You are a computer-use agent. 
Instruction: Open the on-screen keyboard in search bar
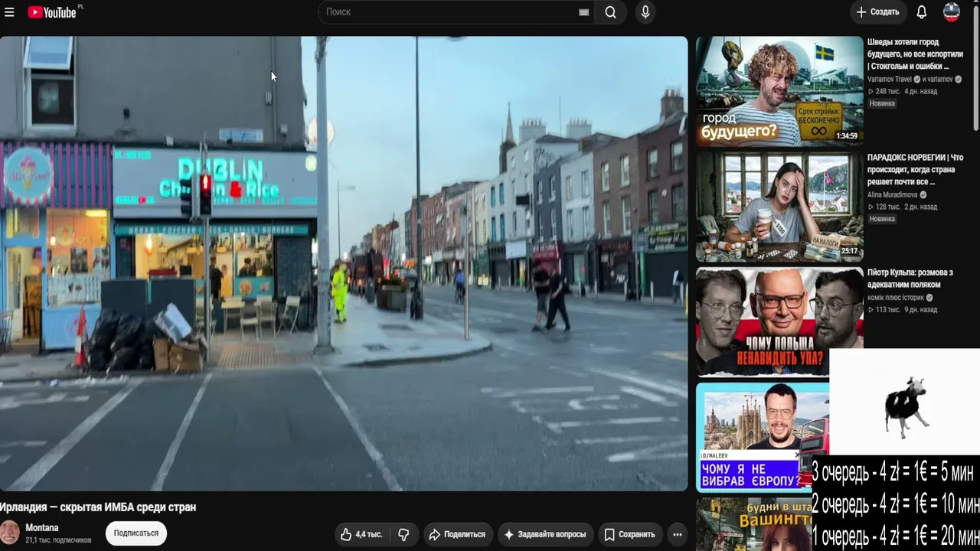point(583,12)
